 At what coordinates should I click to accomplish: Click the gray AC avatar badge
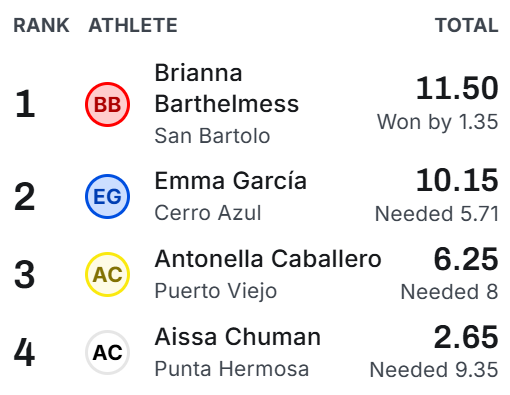pos(107,352)
